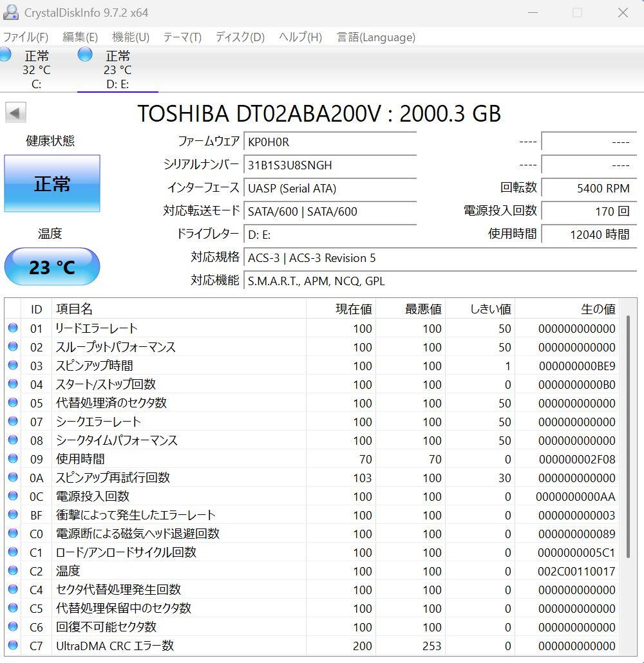
Task: Click the serial number field 31B1S3U8SNGH
Action: 330,165
